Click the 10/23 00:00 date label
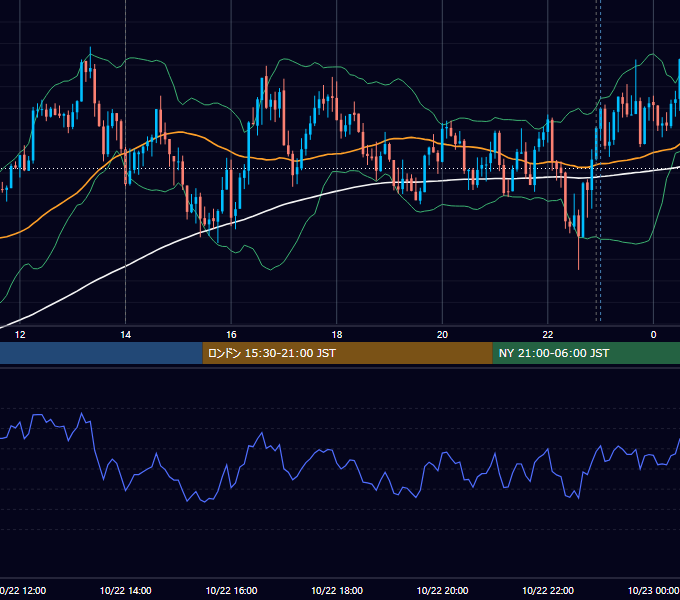The width and height of the screenshot is (680, 600). [x=654, y=590]
